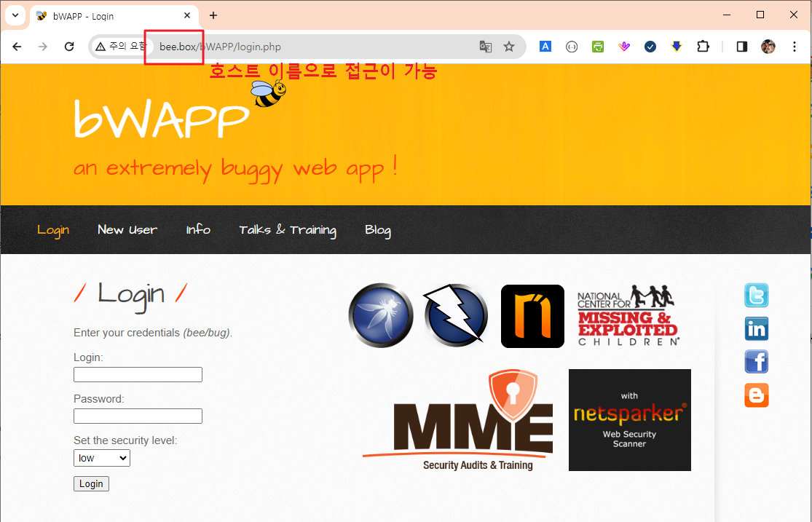Click the Login username input field
The image size is (812, 522).
click(x=138, y=374)
